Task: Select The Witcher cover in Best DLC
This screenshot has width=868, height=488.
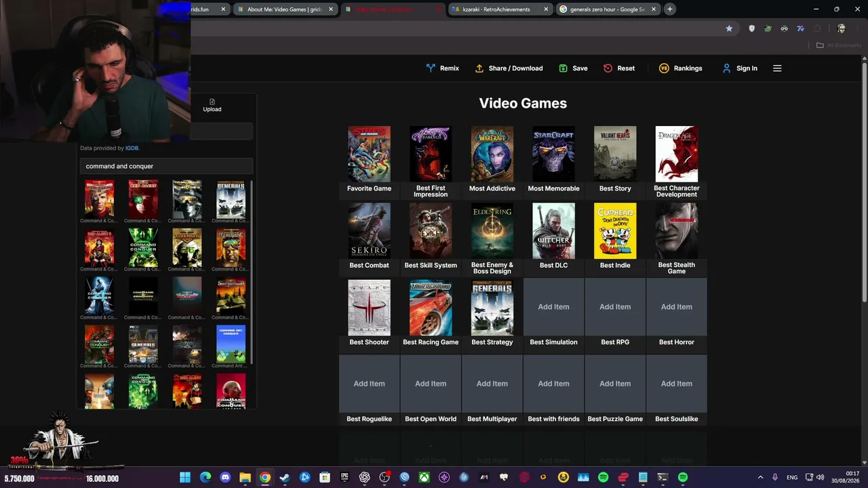Action: (x=553, y=230)
